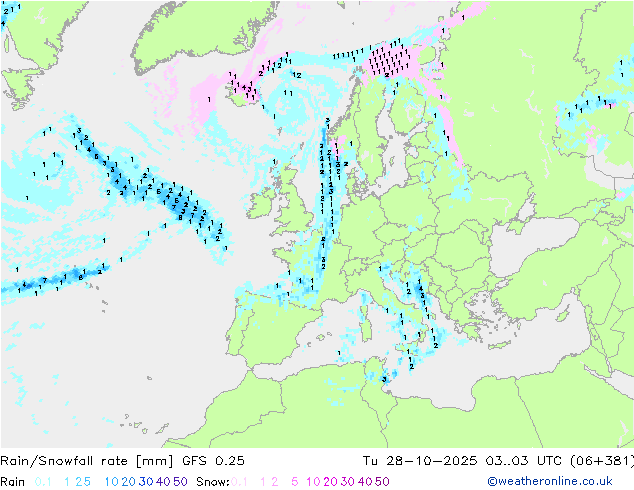Pick the snow legend 30 color value
This screenshot has height=490, width=634.
click(x=348, y=482)
